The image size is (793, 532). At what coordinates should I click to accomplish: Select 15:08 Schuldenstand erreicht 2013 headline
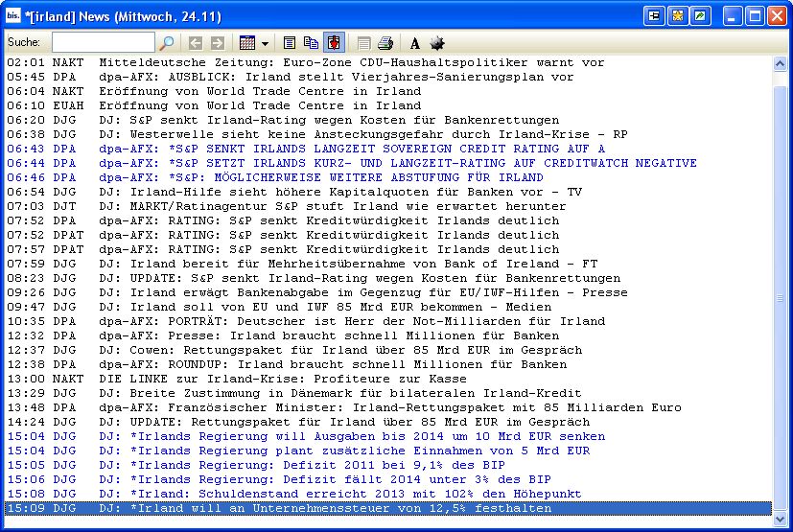(x=388, y=494)
